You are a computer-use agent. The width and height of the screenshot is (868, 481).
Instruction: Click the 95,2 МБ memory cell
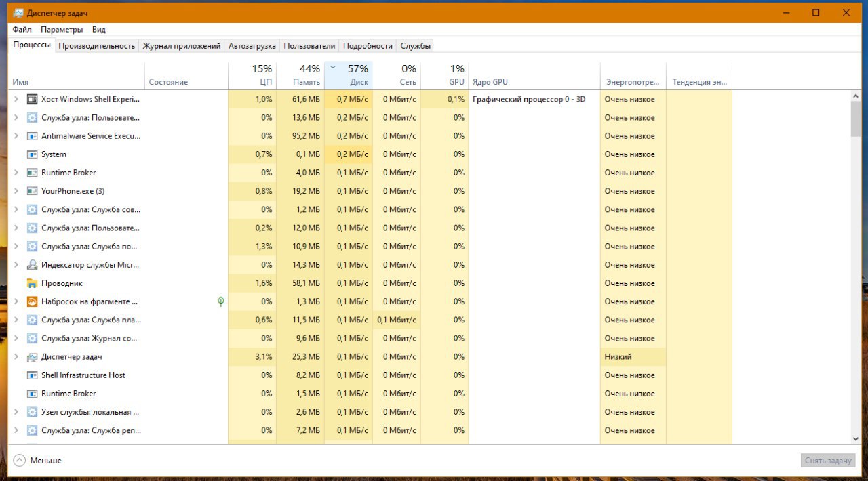[300, 136]
